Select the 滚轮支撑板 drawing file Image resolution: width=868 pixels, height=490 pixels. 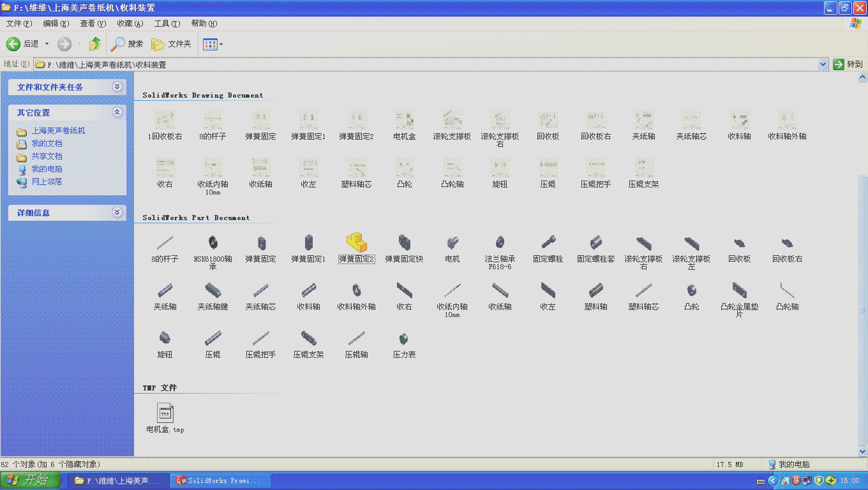click(x=452, y=126)
